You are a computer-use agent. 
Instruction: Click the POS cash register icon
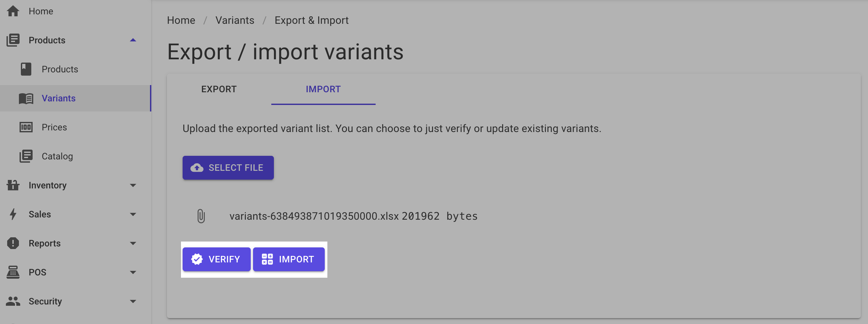coord(13,272)
